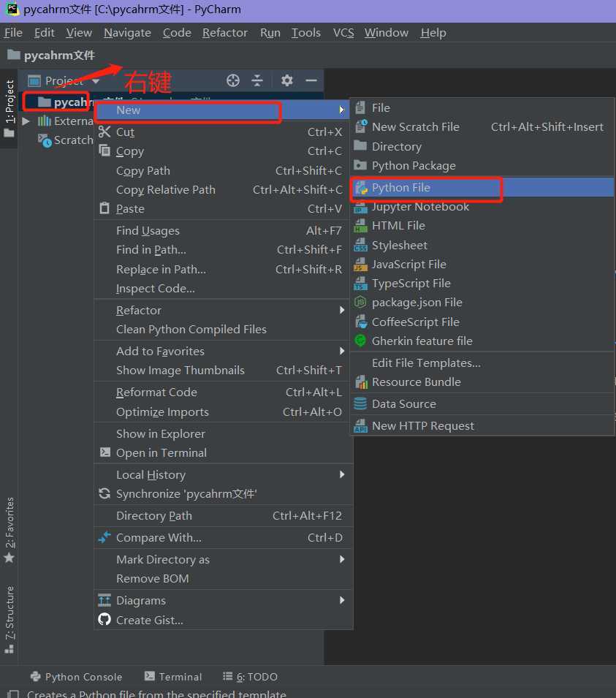Click the GitHub icon beside Create Gist
The width and height of the screenshot is (616, 698).
(x=104, y=619)
